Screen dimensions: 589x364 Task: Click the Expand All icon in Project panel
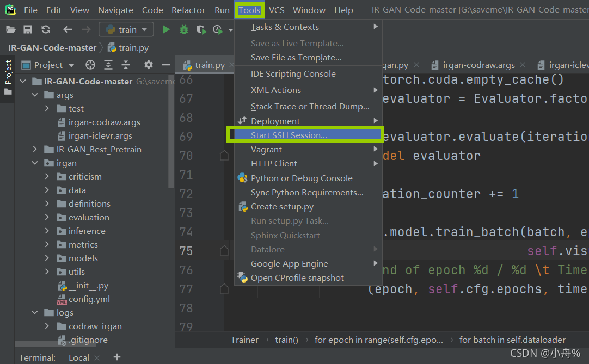(x=108, y=65)
